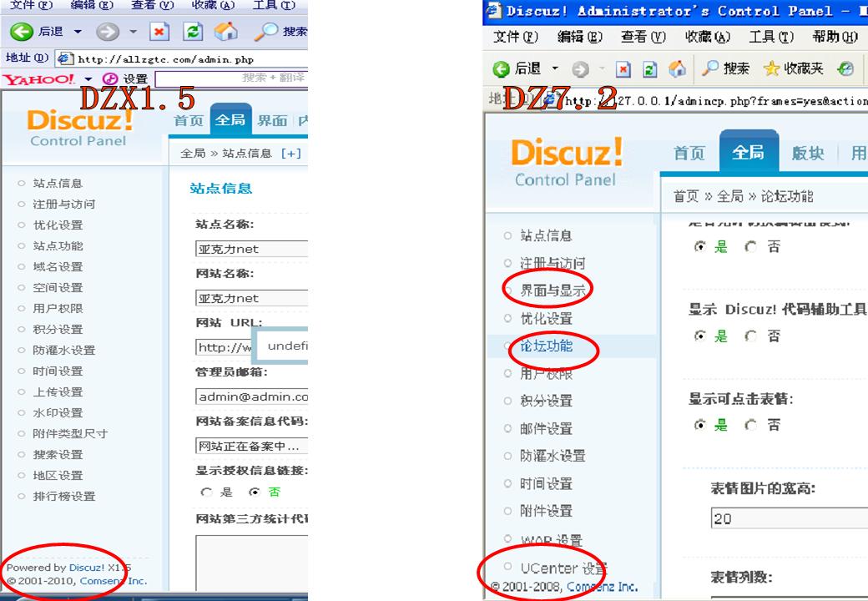This screenshot has height=601, width=868.
Task: Click the 搜索 magnifier in the DZ7.2 window
Action: click(x=709, y=68)
